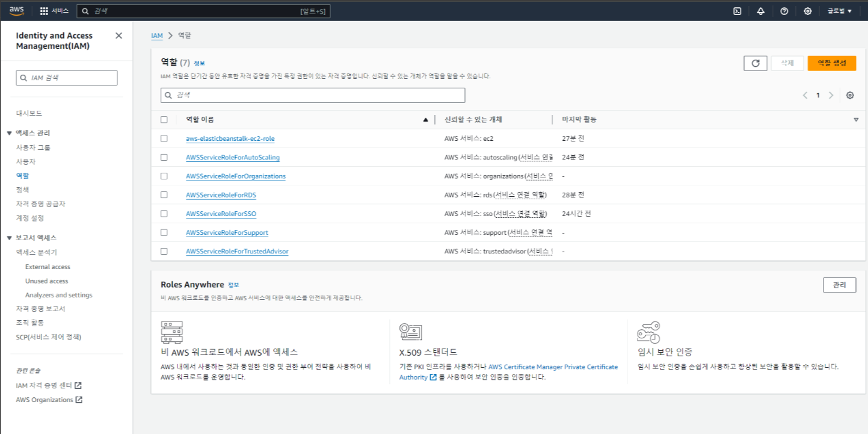This screenshot has height=434, width=868.
Task: Collapse the 보고서 액세스 section
Action: [x=10, y=238]
